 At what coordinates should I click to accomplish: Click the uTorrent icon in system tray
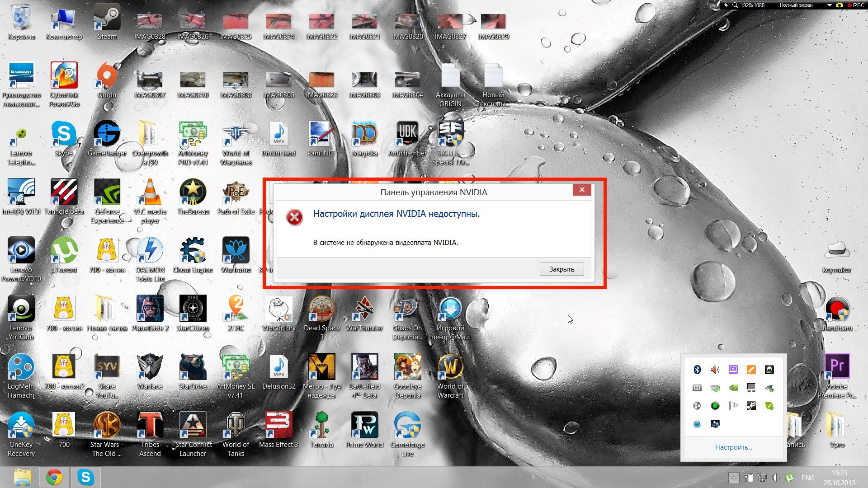click(790, 478)
